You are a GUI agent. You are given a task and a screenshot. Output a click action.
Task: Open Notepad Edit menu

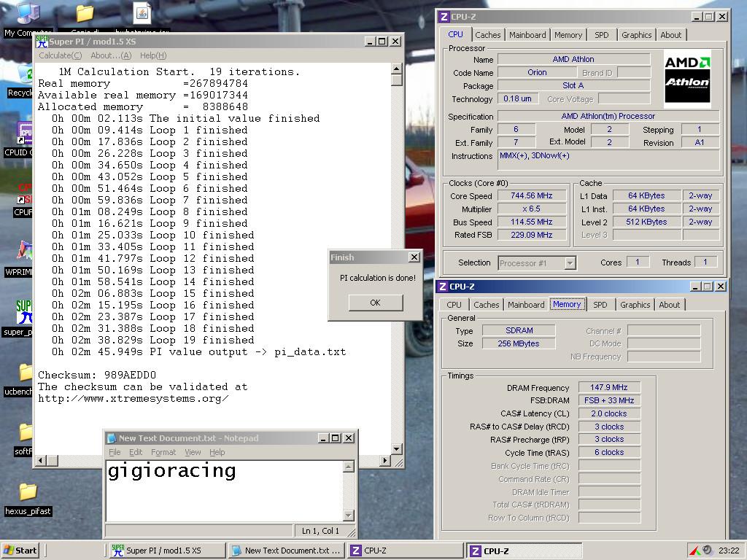coord(136,452)
